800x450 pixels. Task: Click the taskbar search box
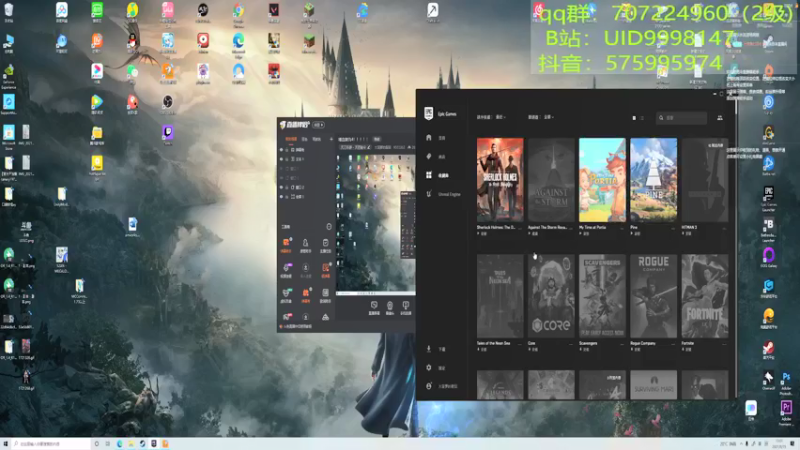(x=51, y=444)
